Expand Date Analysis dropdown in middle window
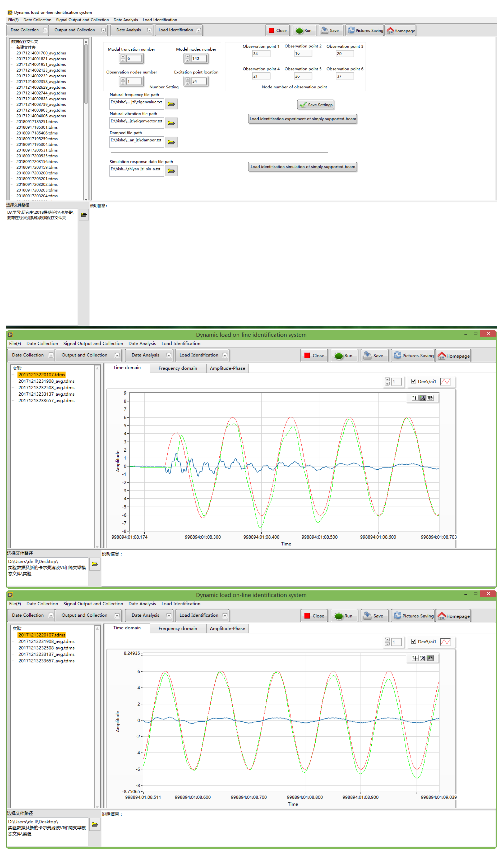Image resolution: width=504 pixels, height=853 pixels. pyautogui.click(x=169, y=355)
